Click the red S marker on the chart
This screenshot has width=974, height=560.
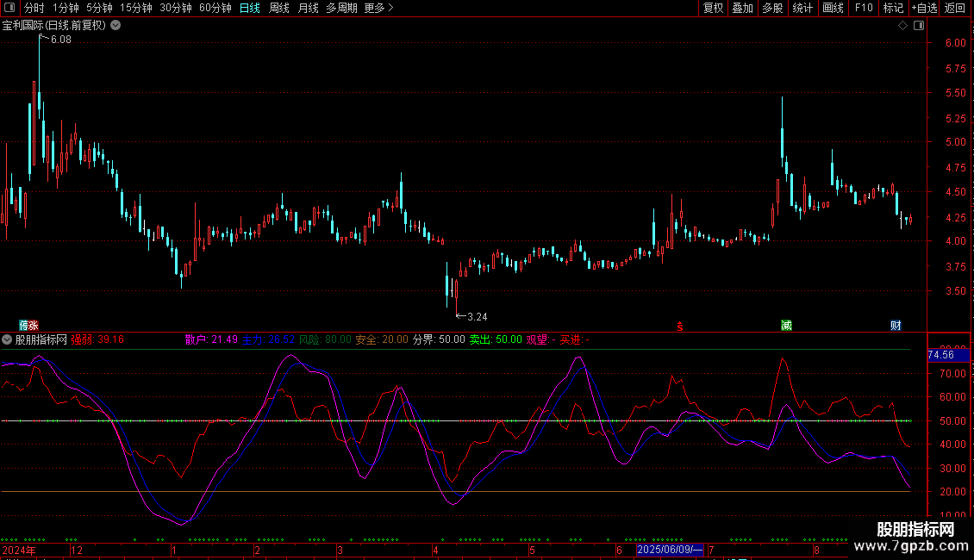679,326
